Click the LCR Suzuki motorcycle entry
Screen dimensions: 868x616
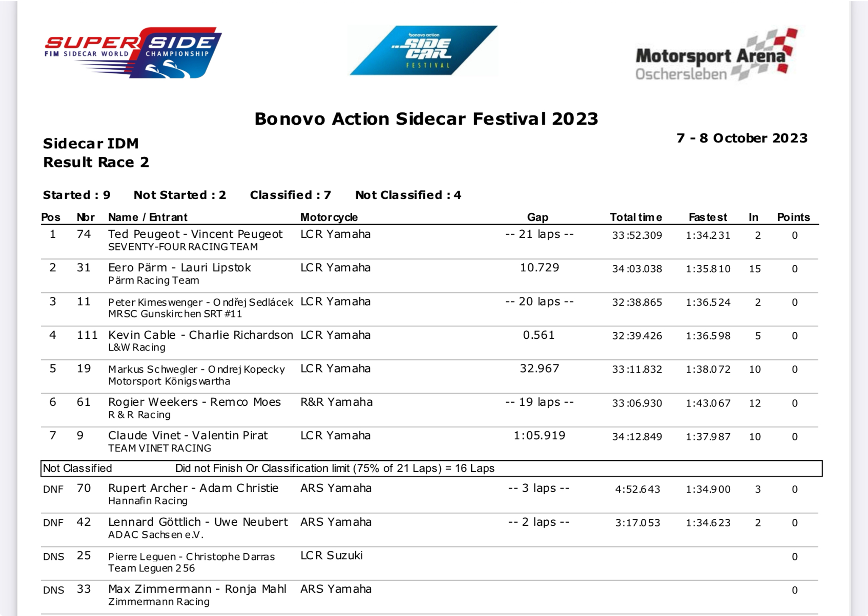coord(331,555)
